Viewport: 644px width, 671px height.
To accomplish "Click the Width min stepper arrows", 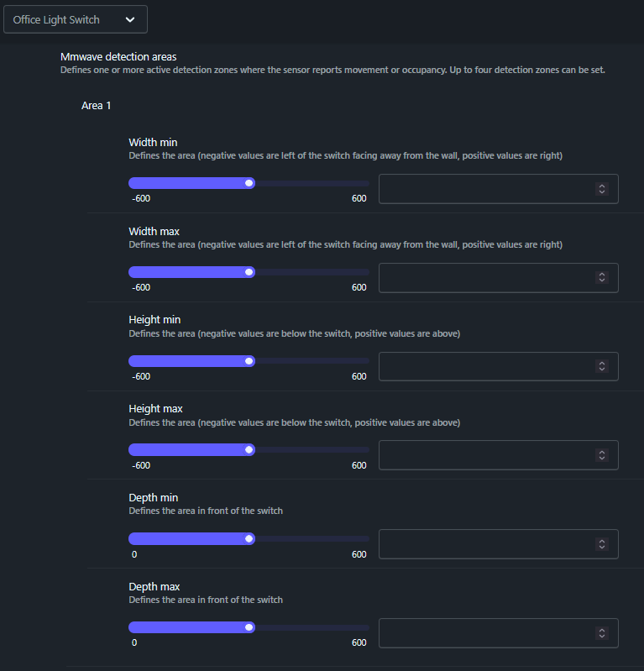I will coord(601,189).
